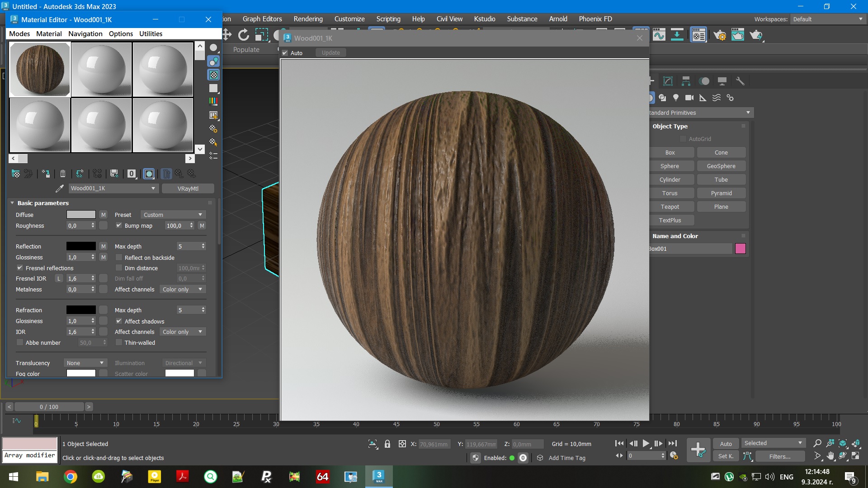The image size is (868, 488).
Task: Click Assign Material to Selection icon
Action: click(45, 174)
